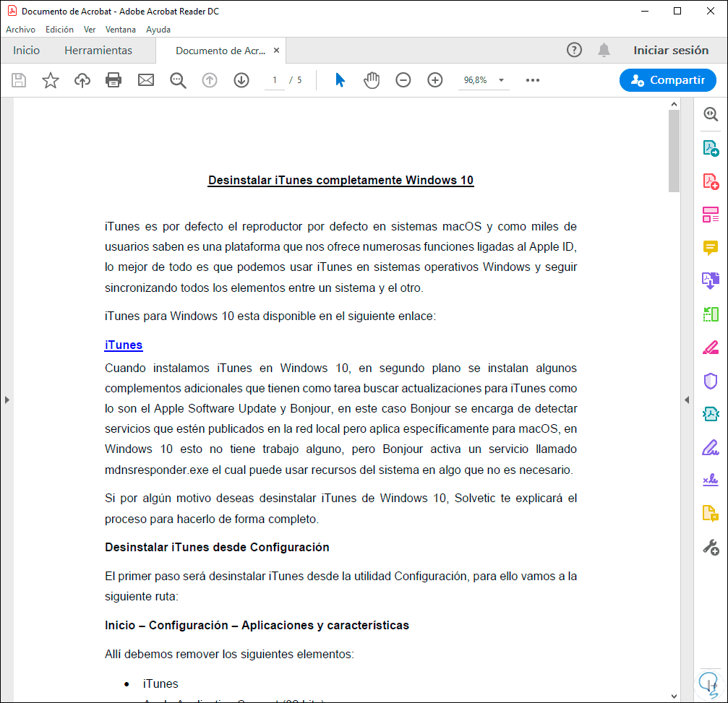The width and height of the screenshot is (728, 703).
Task: Open Compress PDF tool in right pane
Action: [x=711, y=414]
